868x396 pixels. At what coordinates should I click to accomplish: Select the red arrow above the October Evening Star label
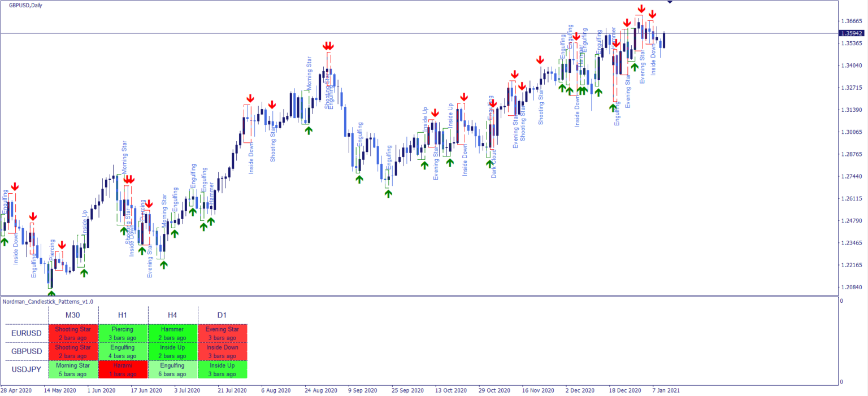435,113
